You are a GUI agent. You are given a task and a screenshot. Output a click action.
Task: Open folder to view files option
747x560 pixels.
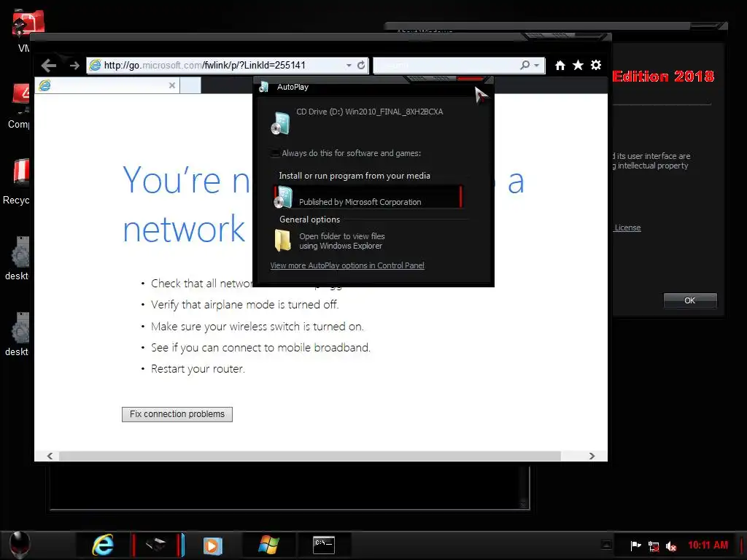pos(341,241)
